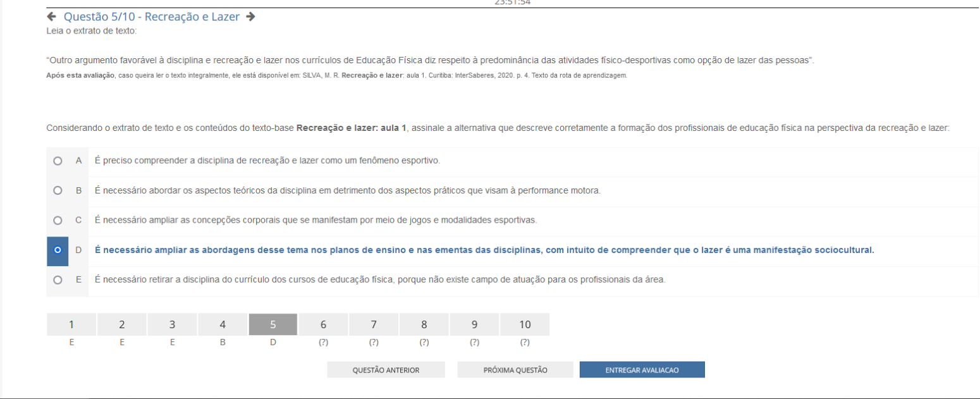Select radio button for alternative B

click(x=58, y=190)
